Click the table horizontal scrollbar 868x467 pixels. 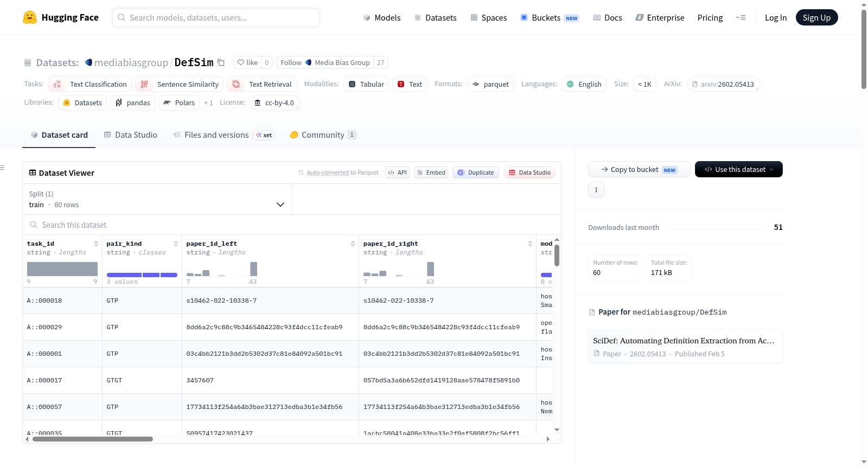point(93,439)
